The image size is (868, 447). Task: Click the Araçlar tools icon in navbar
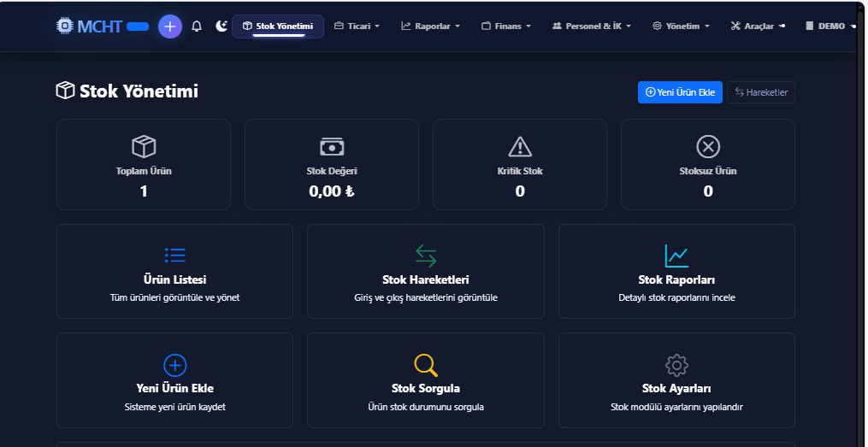(x=735, y=26)
